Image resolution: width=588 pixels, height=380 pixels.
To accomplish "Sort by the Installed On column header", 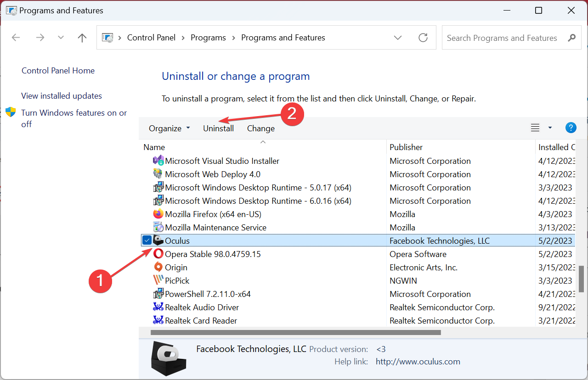I will [555, 147].
